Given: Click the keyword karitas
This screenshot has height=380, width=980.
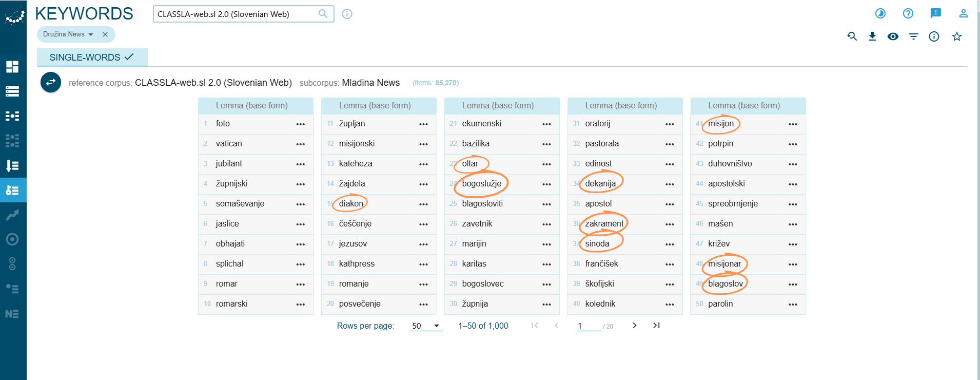Looking at the screenshot, I should [x=474, y=263].
